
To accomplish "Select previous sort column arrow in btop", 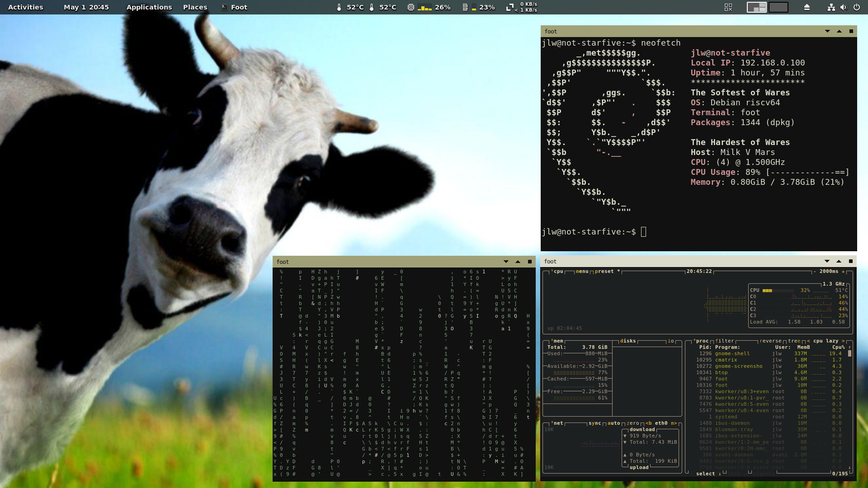I will click(808, 341).
